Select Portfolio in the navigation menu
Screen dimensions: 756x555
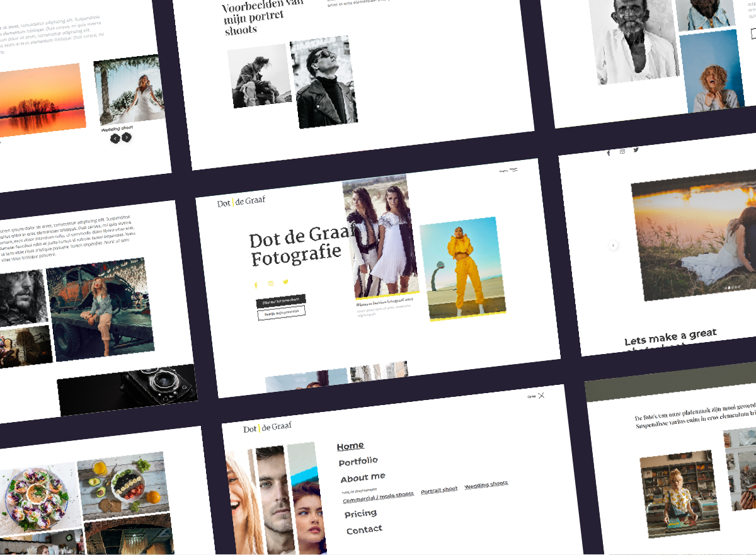click(x=358, y=461)
